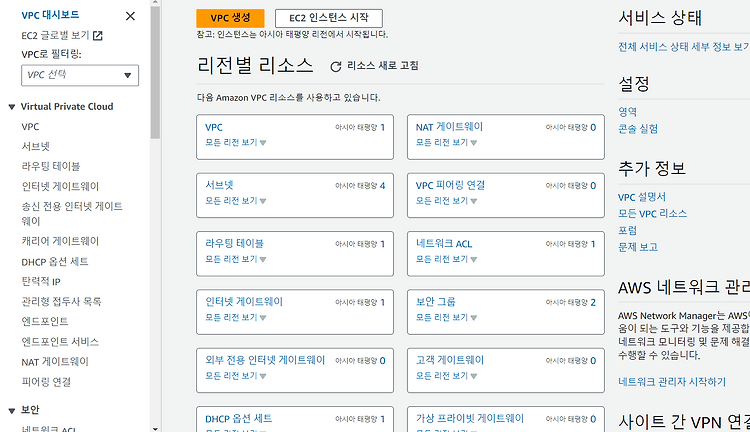Expand 모든 리전 보기 in 보안 그룹 card
This screenshot has width=750, height=432.
pyautogui.click(x=446, y=318)
